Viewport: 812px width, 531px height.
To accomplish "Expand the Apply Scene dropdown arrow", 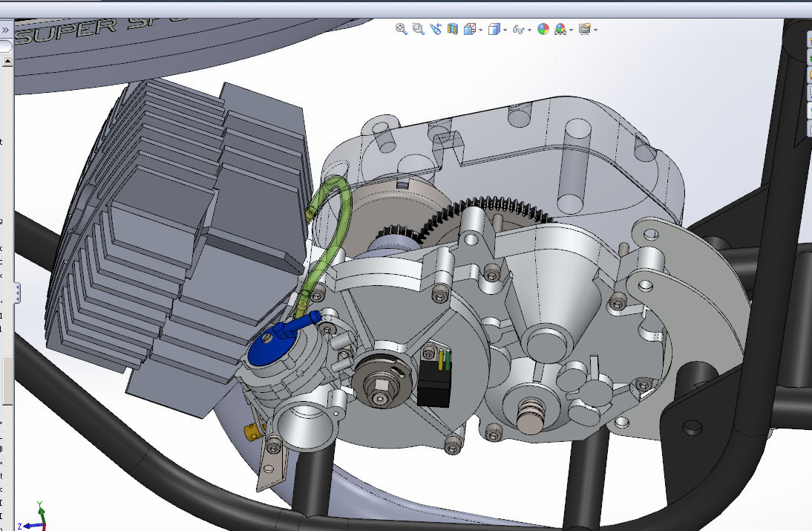I will 572,30.
